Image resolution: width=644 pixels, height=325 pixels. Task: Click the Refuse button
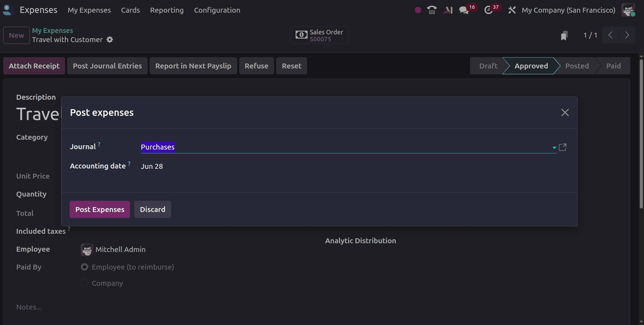(256, 66)
